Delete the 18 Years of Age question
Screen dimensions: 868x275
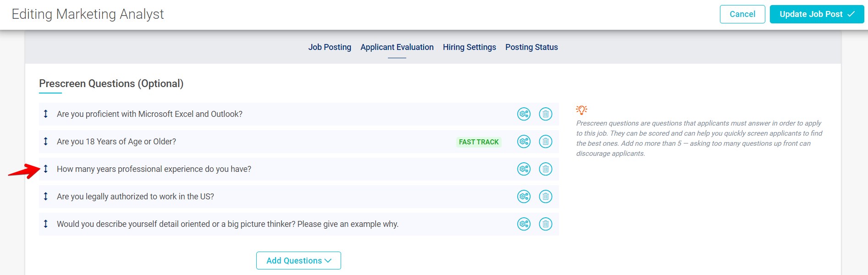coord(545,142)
